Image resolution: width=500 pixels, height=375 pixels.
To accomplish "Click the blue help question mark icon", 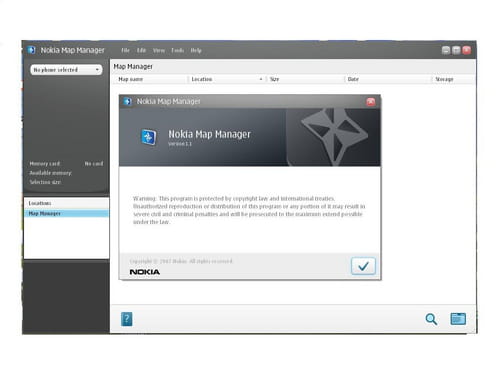I will [x=127, y=319].
